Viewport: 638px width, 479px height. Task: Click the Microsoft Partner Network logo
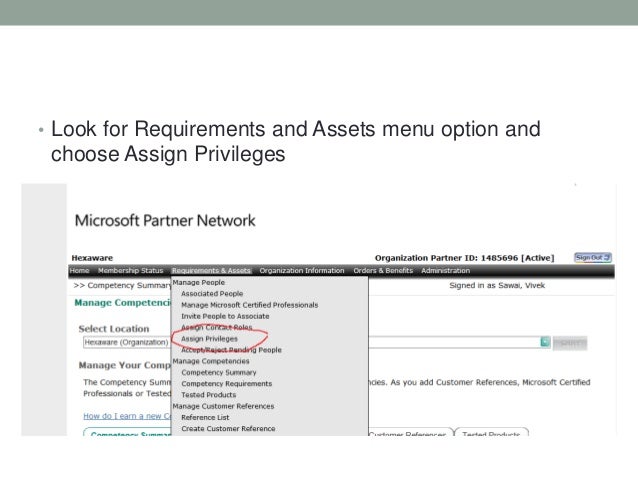click(165, 221)
